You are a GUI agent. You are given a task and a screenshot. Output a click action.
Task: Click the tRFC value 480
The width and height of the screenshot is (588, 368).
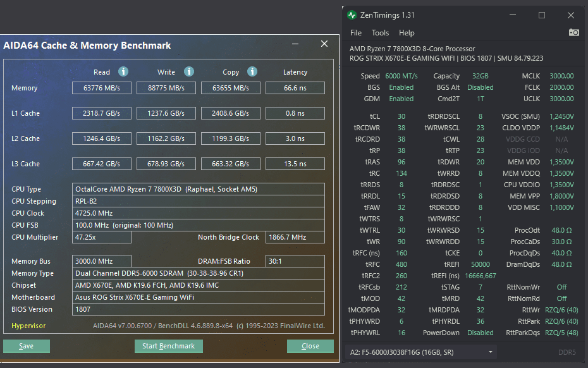coord(401,264)
